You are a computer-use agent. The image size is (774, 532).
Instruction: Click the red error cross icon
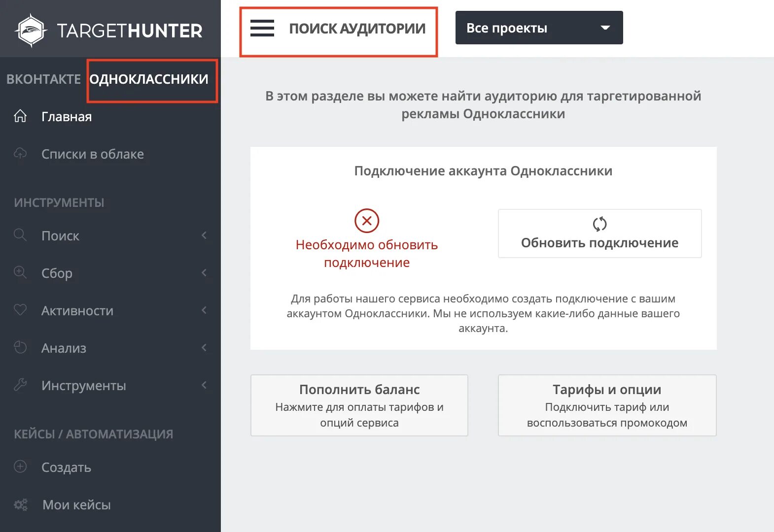point(366,221)
